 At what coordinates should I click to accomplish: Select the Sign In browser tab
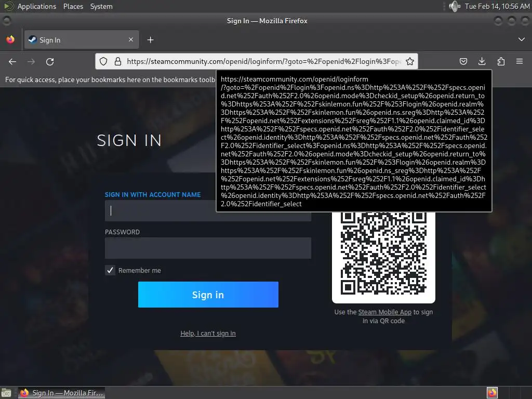point(82,39)
